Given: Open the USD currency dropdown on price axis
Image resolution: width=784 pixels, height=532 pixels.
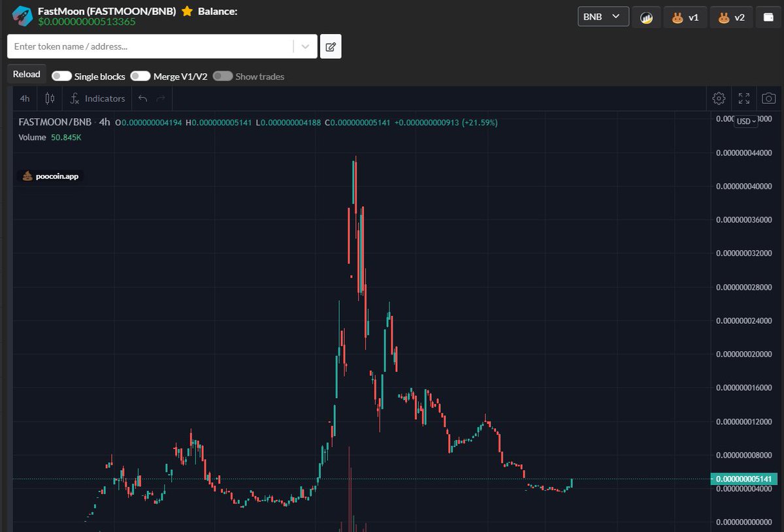Looking at the screenshot, I should (746, 121).
